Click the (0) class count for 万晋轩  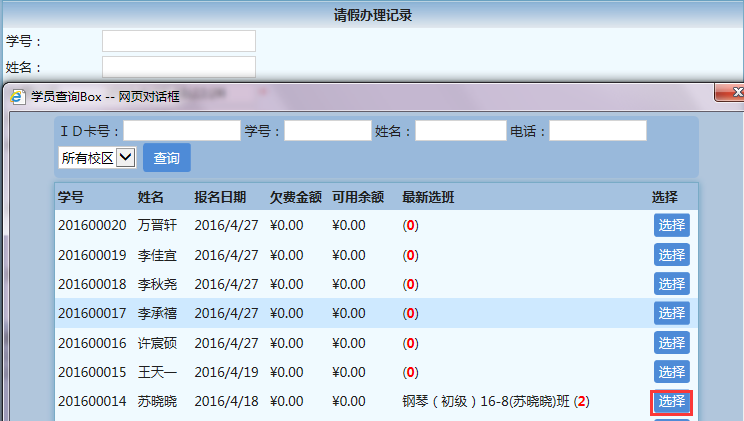[x=410, y=226]
